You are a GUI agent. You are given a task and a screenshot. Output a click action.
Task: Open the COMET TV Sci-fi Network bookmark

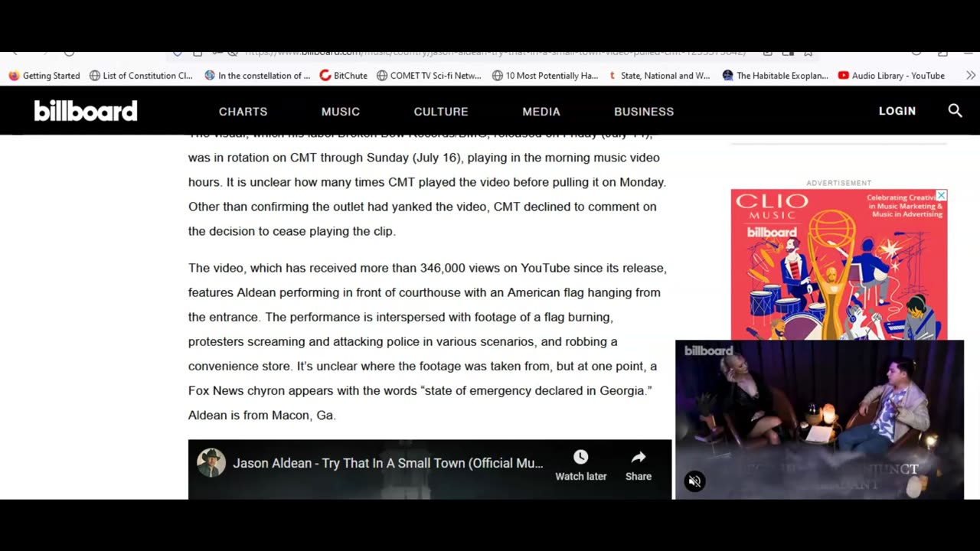(429, 76)
